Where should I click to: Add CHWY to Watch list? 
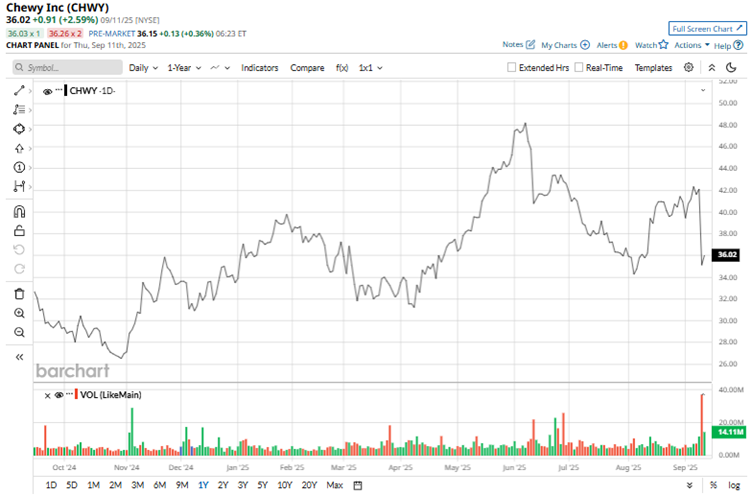tap(651, 45)
